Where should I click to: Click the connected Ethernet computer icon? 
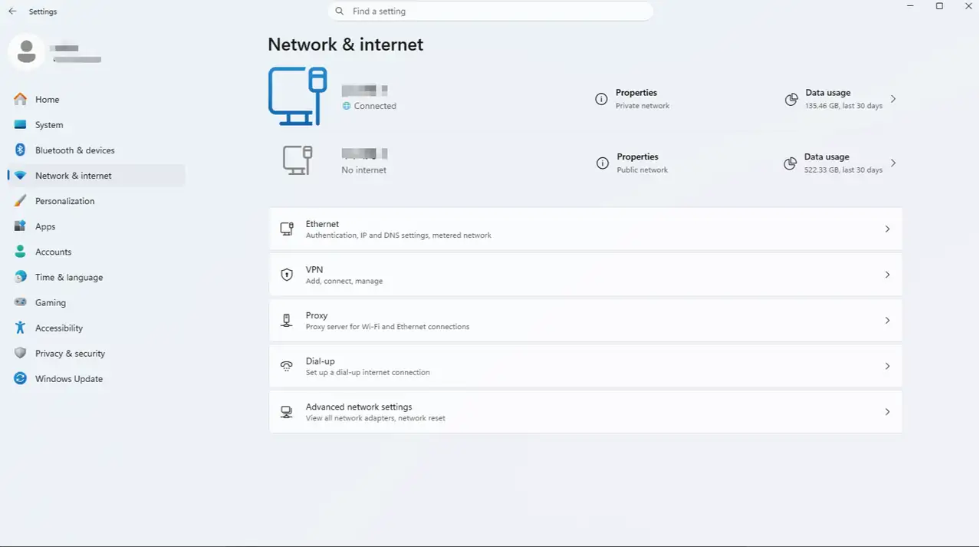(x=298, y=96)
